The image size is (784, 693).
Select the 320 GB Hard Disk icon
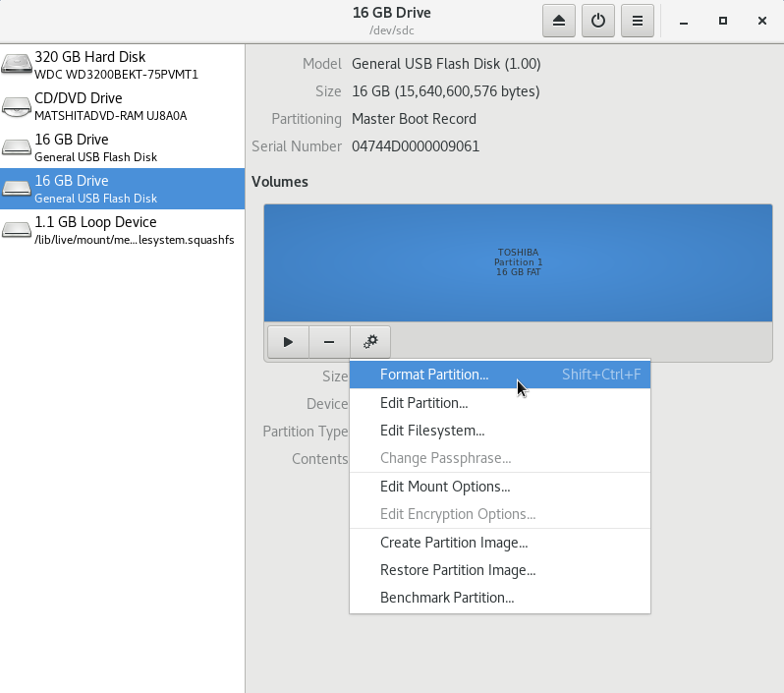[x=17, y=65]
